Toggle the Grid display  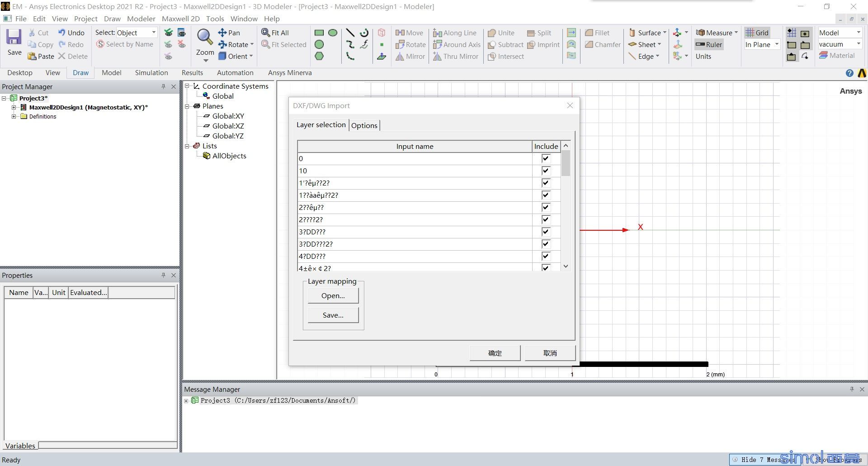757,33
